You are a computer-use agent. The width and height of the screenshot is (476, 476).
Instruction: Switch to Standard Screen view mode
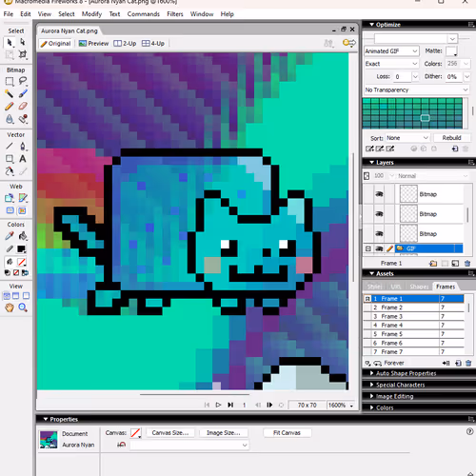7,296
